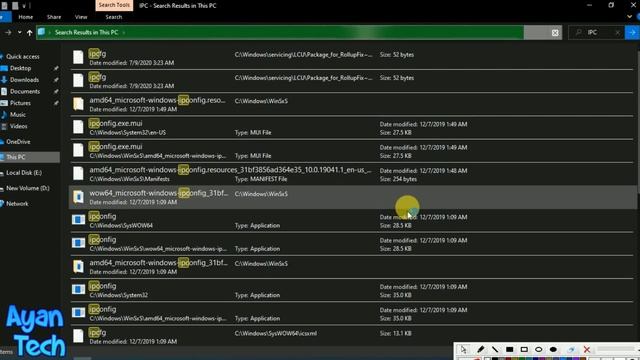This screenshot has width=640, height=360.
Task: Open Videos in the navigation pane
Action: (x=18, y=127)
